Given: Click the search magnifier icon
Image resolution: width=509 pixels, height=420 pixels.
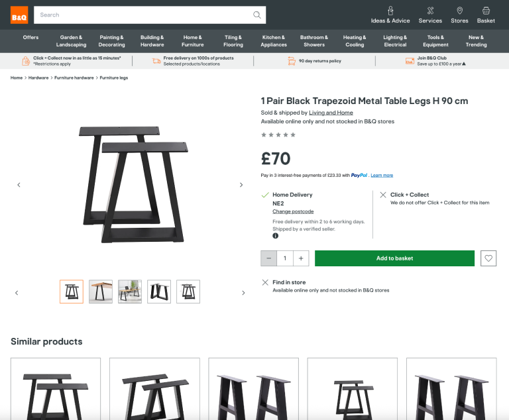Looking at the screenshot, I should tap(257, 15).
